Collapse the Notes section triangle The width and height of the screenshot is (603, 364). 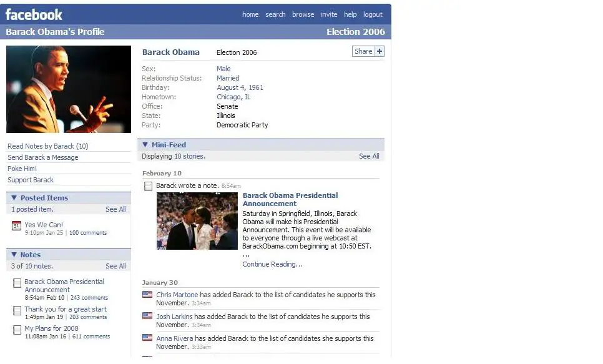(x=14, y=254)
